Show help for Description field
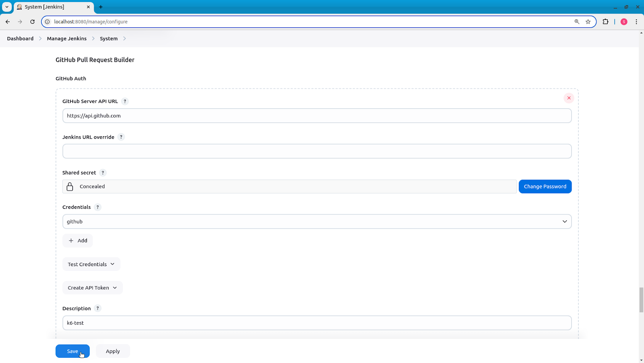 pyautogui.click(x=97, y=308)
